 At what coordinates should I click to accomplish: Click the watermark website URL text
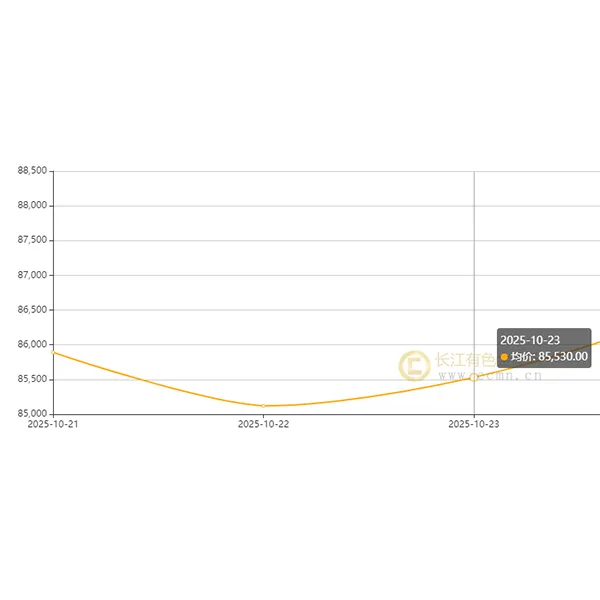(x=490, y=377)
